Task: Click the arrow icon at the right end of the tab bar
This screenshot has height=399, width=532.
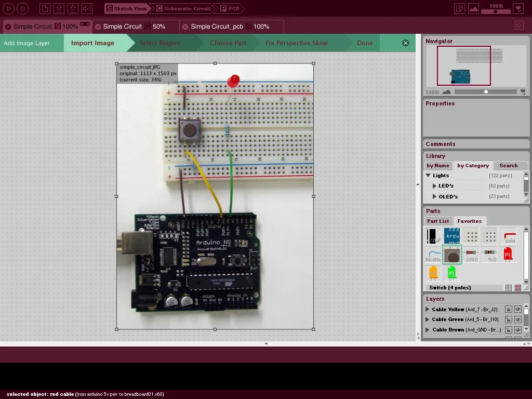Action: 519,25
